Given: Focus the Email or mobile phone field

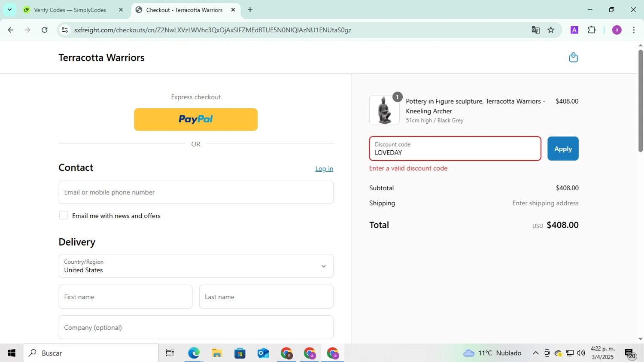Looking at the screenshot, I should [196, 192].
